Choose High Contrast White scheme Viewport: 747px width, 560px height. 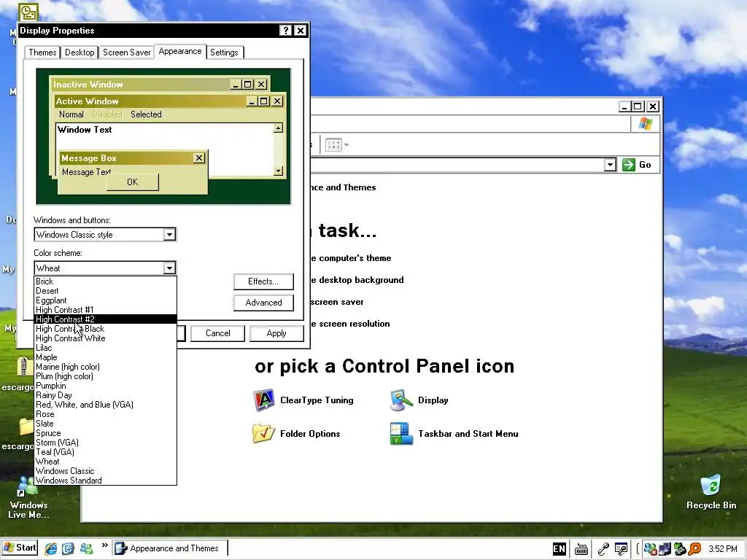point(105,338)
